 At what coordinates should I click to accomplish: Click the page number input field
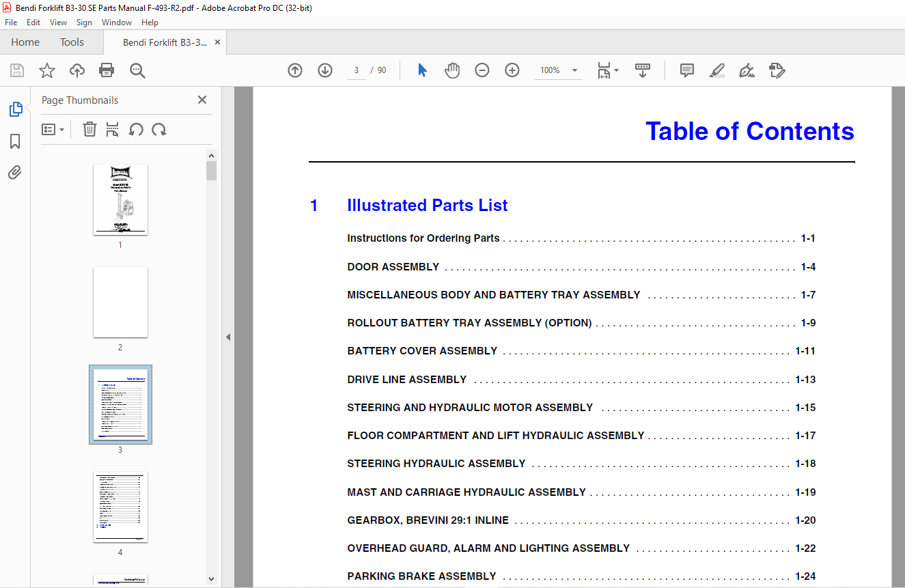pos(357,70)
